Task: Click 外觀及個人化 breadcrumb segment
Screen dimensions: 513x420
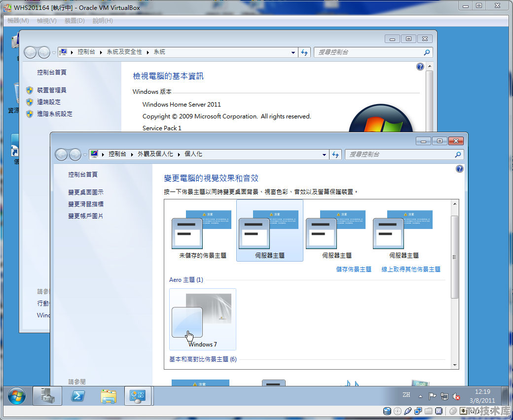Action: [x=155, y=154]
